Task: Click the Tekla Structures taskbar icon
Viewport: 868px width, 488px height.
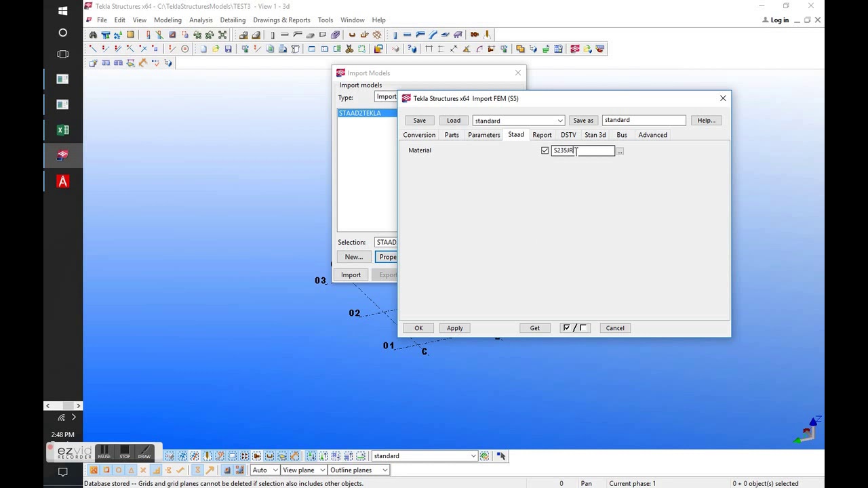Action: 63,155
